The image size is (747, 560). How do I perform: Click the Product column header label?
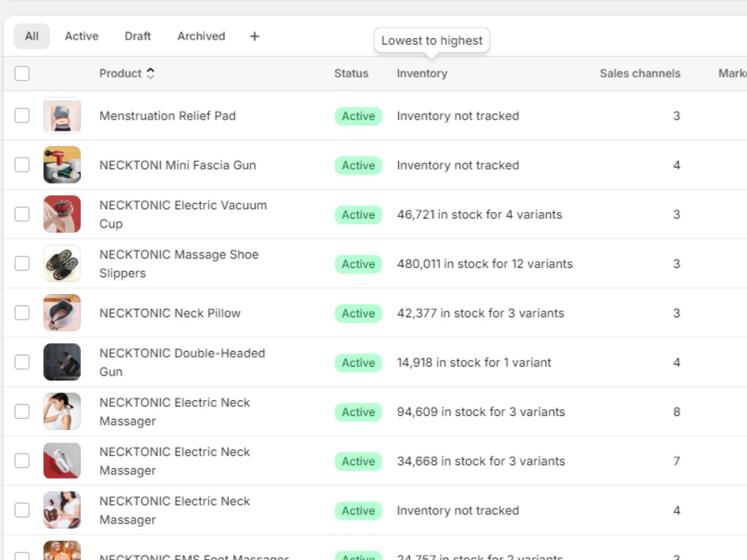(x=120, y=73)
